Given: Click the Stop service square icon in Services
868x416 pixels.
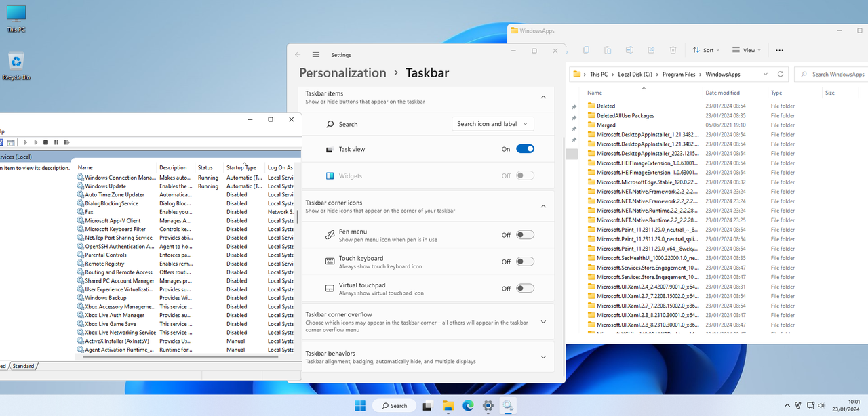Looking at the screenshot, I should pyautogui.click(x=45, y=142).
